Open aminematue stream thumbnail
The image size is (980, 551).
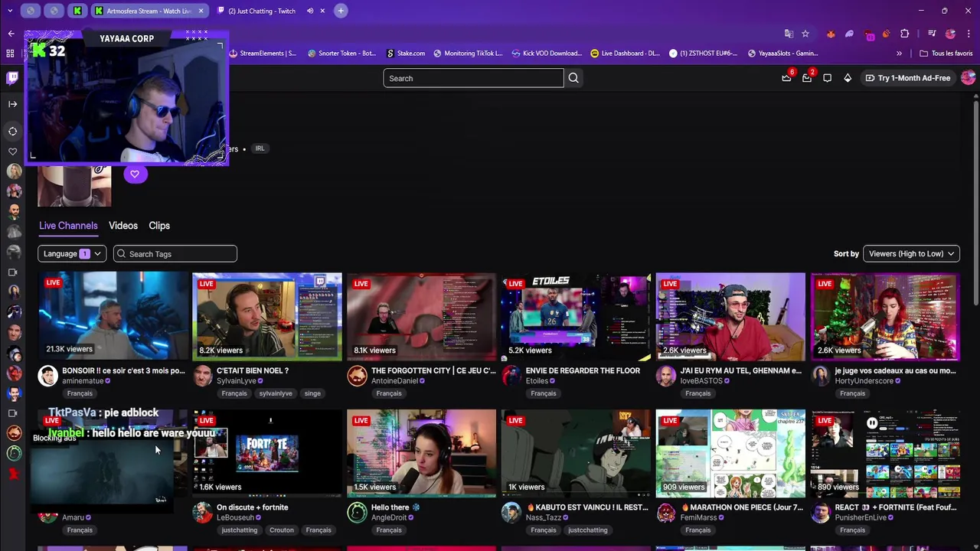click(x=113, y=316)
